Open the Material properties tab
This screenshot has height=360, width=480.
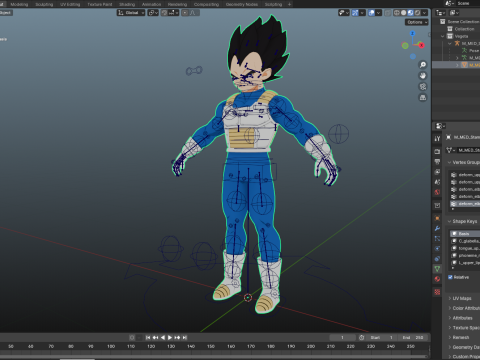(x=437, y=279)
